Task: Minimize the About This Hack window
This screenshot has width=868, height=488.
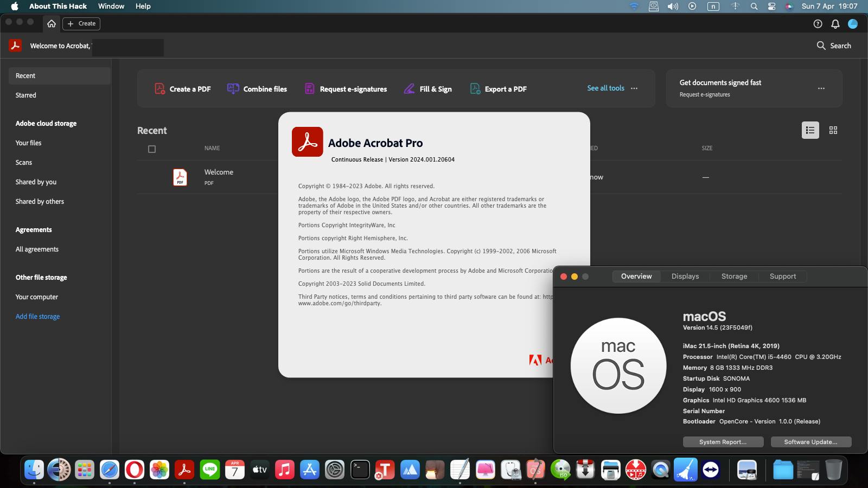Action: click(x=575, y=277)
